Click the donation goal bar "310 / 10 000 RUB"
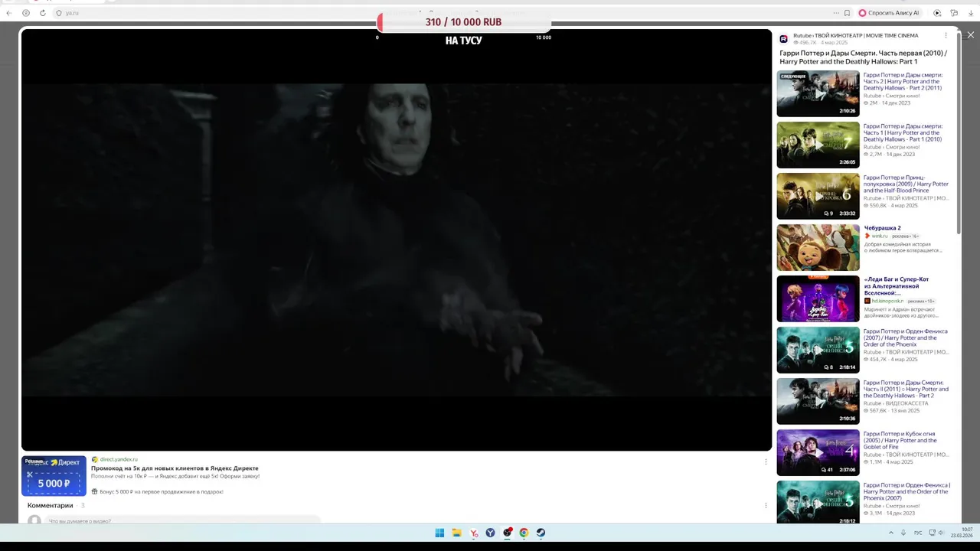Image resolution: width=980 pixels, height=551 pixels. coord(463,22)
